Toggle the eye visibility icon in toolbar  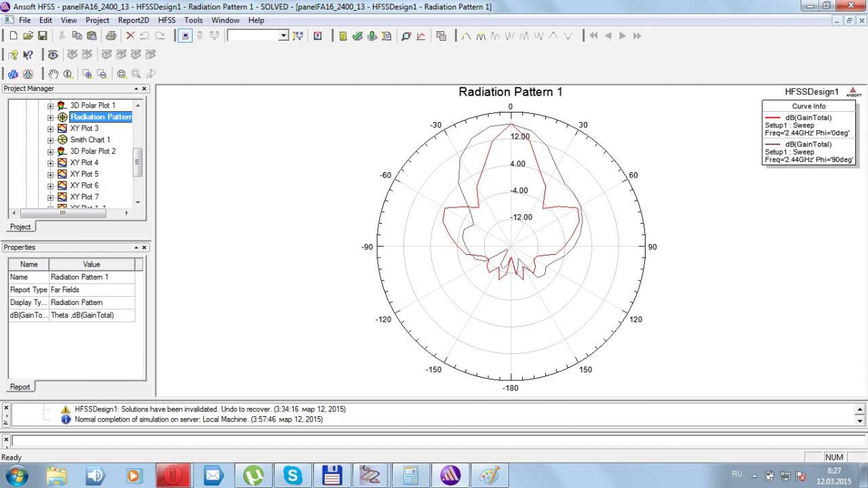pos(53,55)
